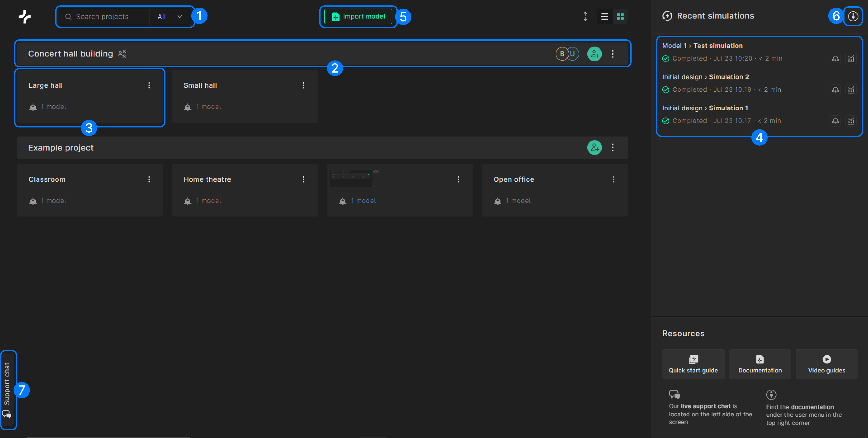Click the U user avatar

click(x=573, y=54)
